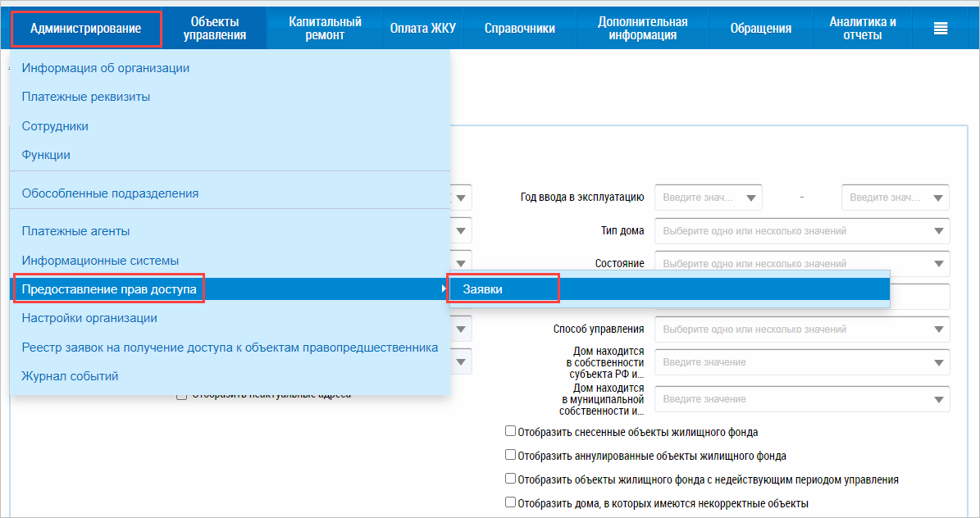This screenshot has height=518, width=980.
Task: Select Настройки организации menu entry
Action: point(230,318)
